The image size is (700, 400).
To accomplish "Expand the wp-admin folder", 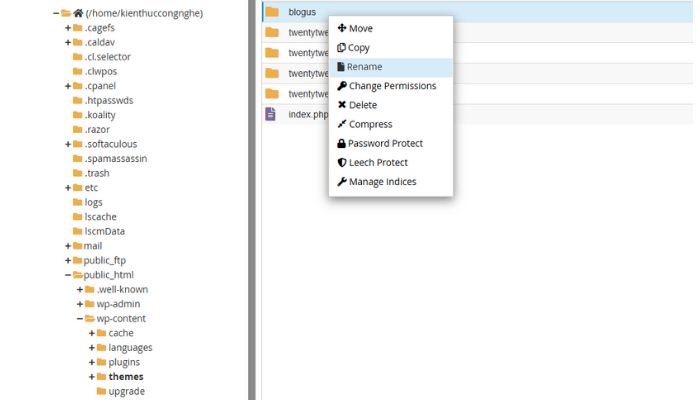I will [80, 304].
